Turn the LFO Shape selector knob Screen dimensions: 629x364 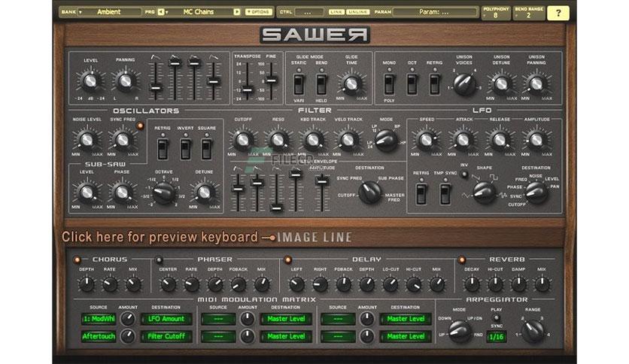point(485,193)
